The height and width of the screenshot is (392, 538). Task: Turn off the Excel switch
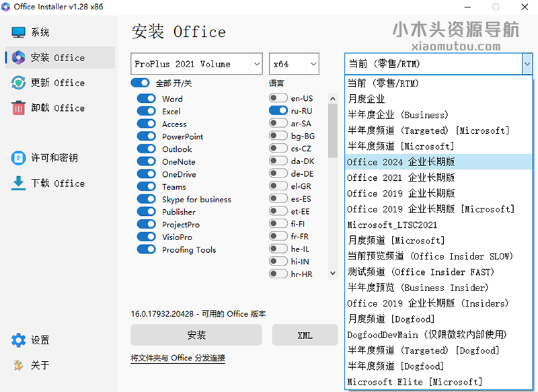click(x=147, y=111)
